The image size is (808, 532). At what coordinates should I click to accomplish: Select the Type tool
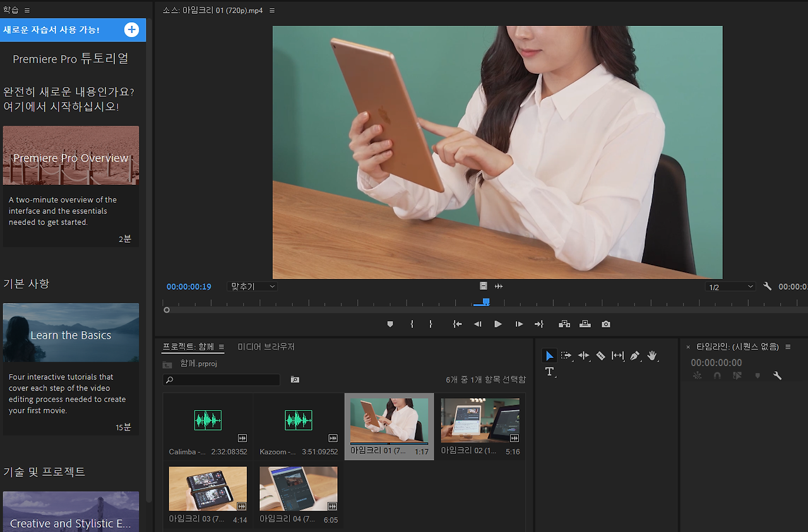click(549, 372)
